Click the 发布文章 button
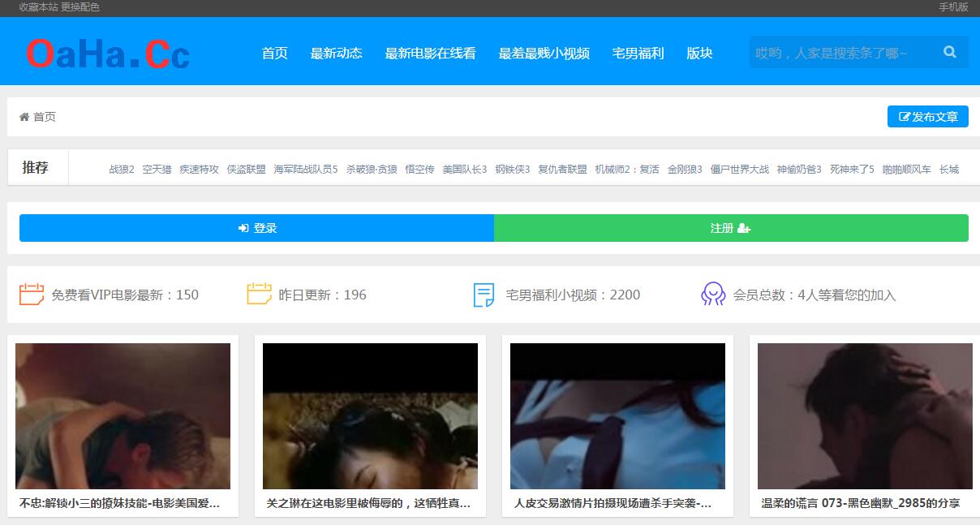 (928, 117)
